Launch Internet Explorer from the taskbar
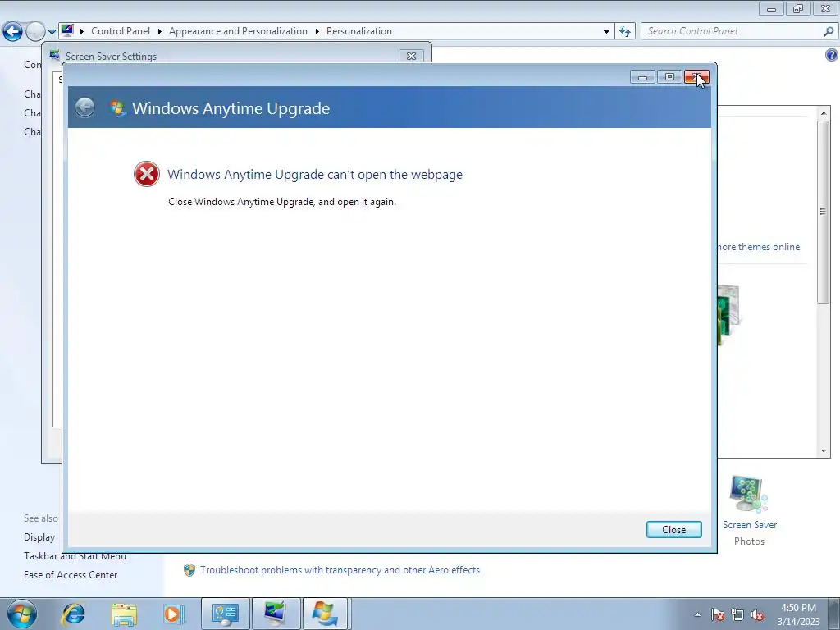 (x=73, y=614)
